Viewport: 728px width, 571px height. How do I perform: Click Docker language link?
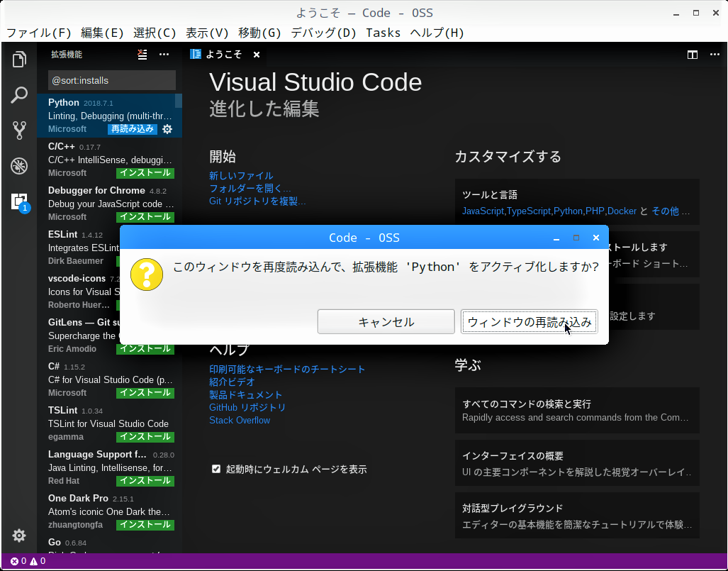pyautogui.click(x=622, y=211)
